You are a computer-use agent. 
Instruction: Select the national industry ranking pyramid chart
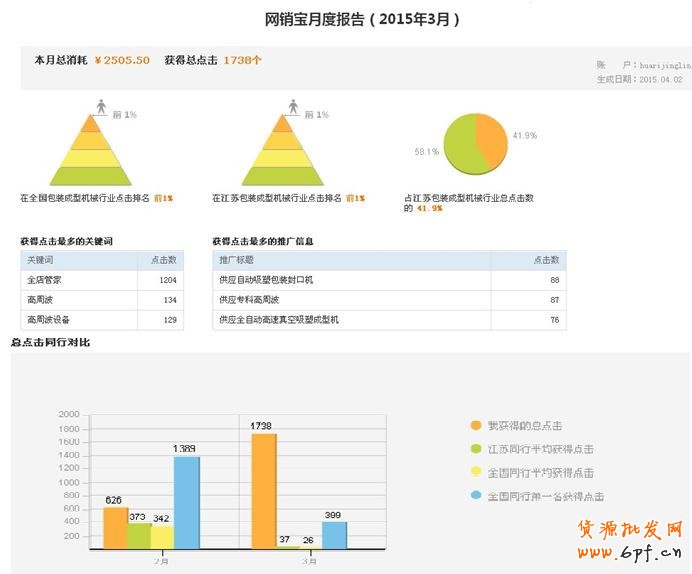pyautogui.click(x=90, y=152)
